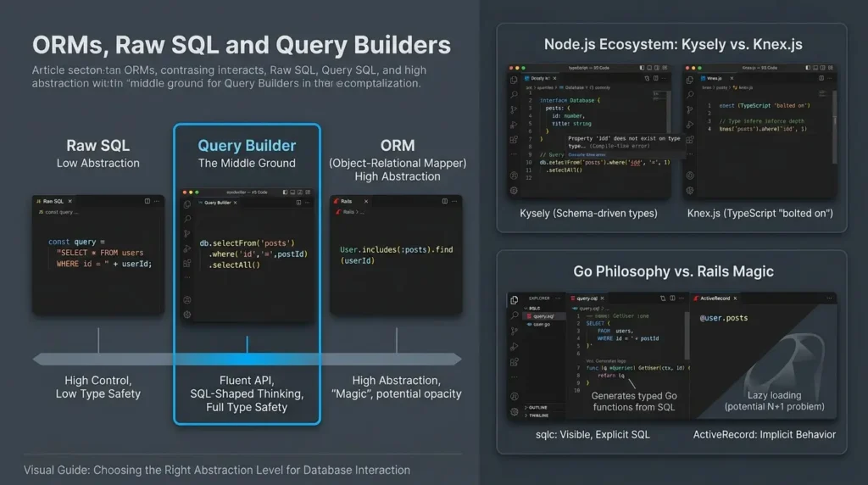Screen dimensions: 868x485
Task: Open Source Control icon in Kysely window
Action: click(x=514, y=109)
